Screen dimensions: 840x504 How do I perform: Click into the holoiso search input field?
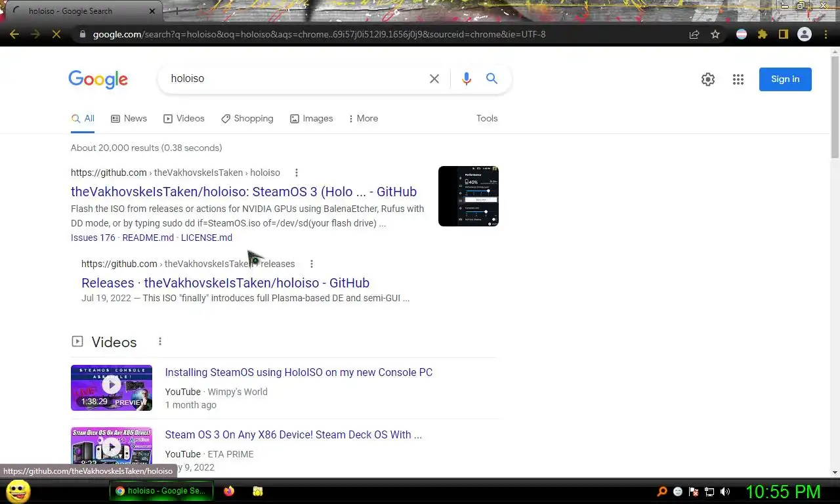[x=295, y=79]
